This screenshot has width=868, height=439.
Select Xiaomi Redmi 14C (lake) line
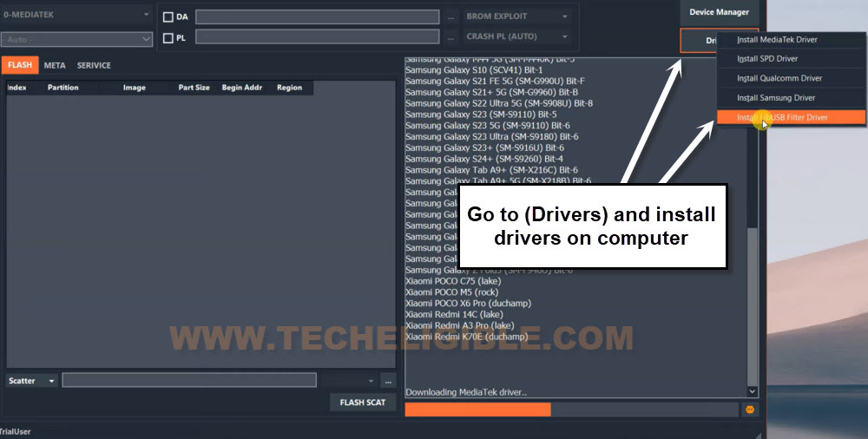click(x=454, y=314)
